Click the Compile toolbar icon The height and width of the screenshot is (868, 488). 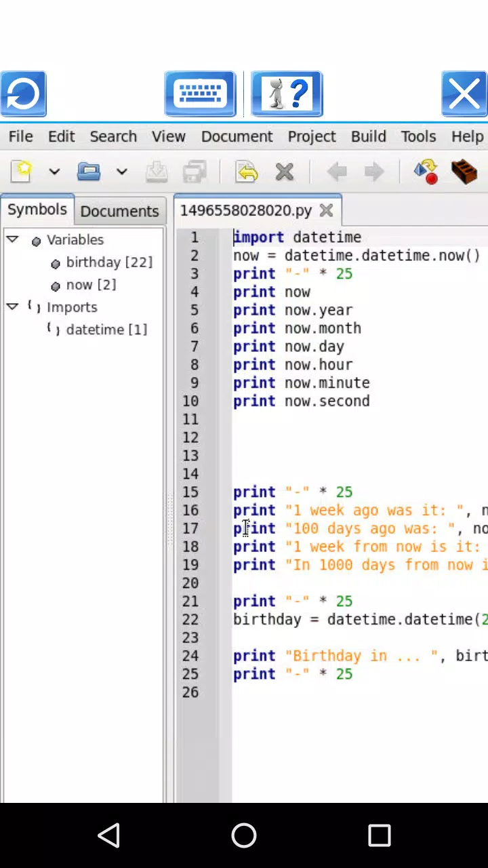[x=426, y=172]
